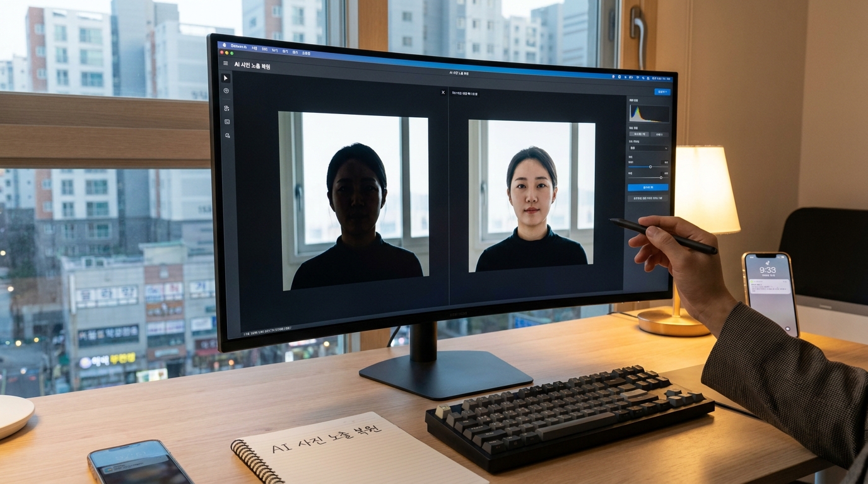Open the app name menu beside the Apple logo
The height and width of the screenshot is (484, 868).
[x=238, y=46]
